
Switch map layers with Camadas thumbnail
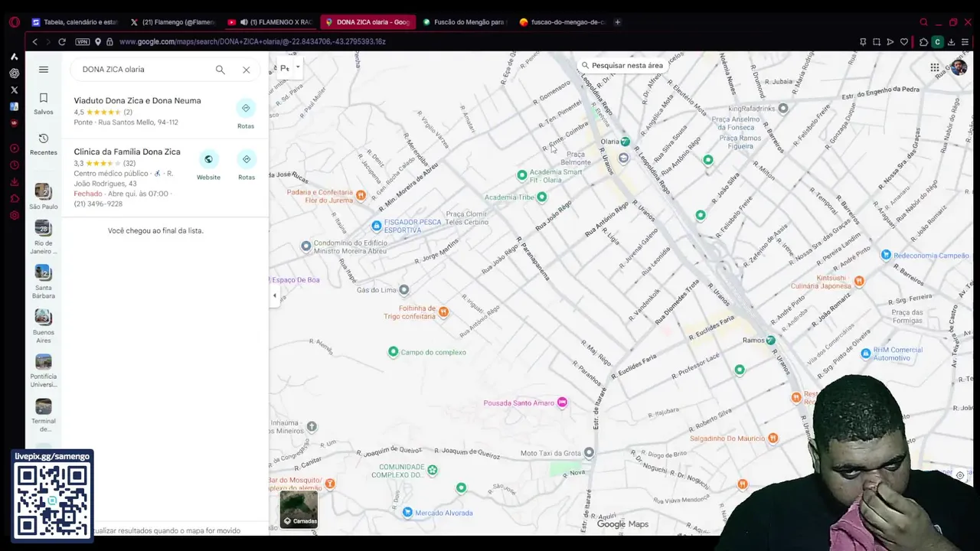point(299,509)
